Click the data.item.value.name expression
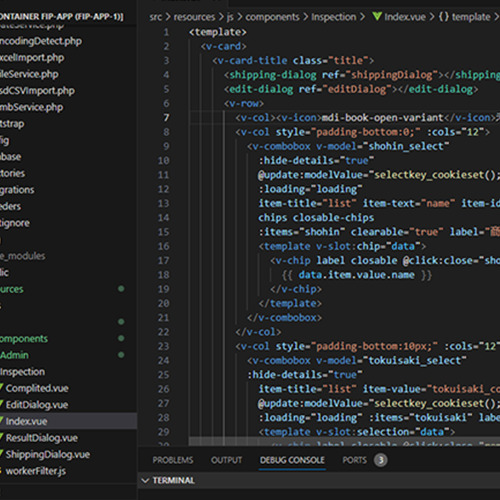The width and height of the screenshot is (500, 500). point(356,275)
